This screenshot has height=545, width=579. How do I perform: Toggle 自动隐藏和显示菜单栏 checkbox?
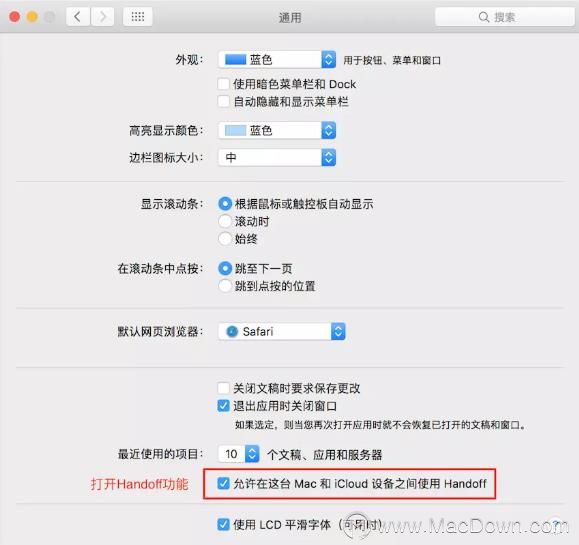click(x=223, y=101)
